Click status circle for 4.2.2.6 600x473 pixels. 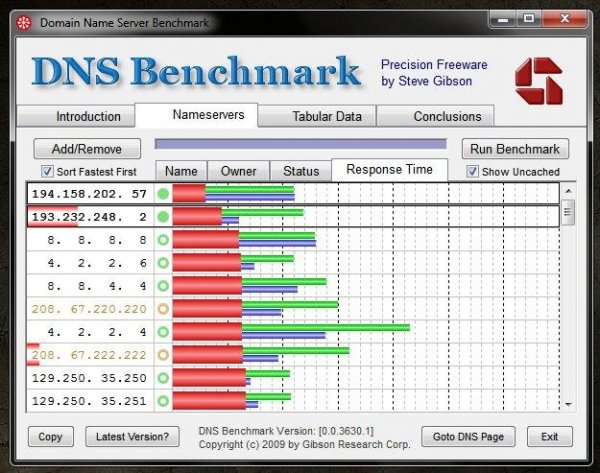tap(163, 263)
